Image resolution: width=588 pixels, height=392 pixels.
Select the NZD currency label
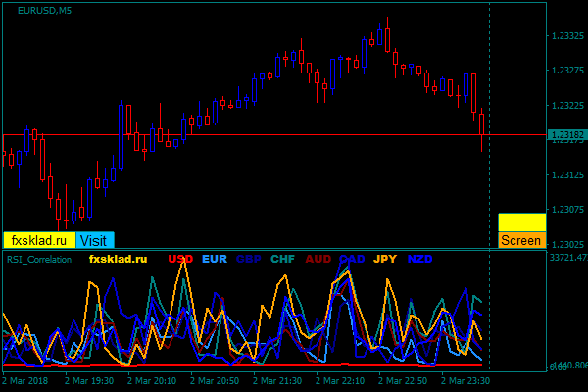420,259
